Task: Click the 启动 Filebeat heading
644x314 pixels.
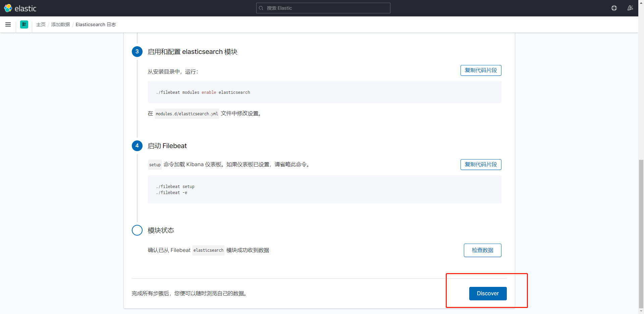Action: [x=167, y=146]
